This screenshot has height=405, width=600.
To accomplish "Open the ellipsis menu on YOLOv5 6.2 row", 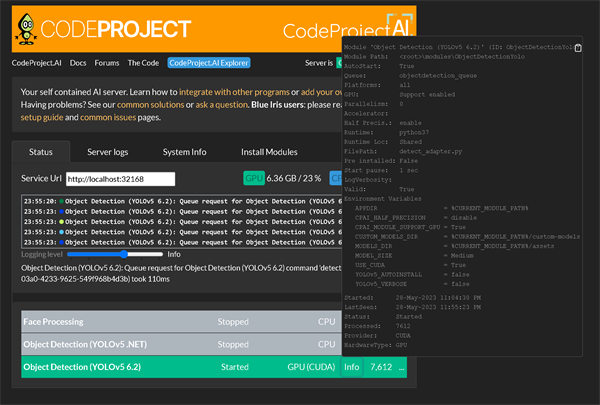I will coord(401,367).
